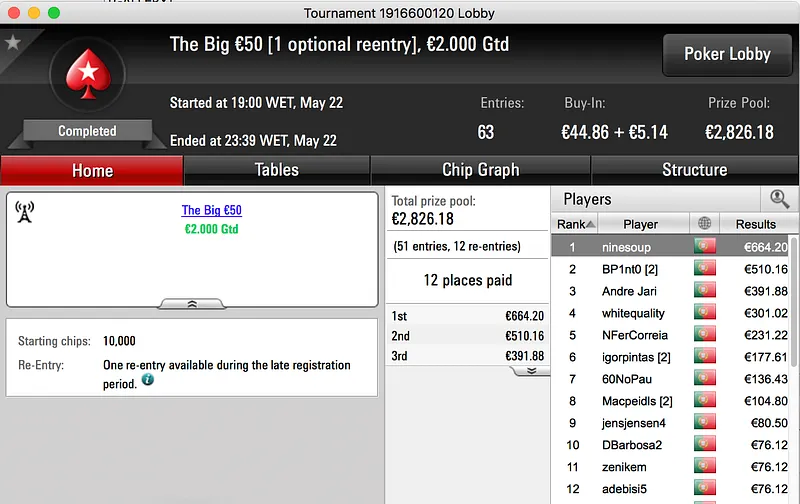Click the broadcast antenna icon

coord(24,212)
